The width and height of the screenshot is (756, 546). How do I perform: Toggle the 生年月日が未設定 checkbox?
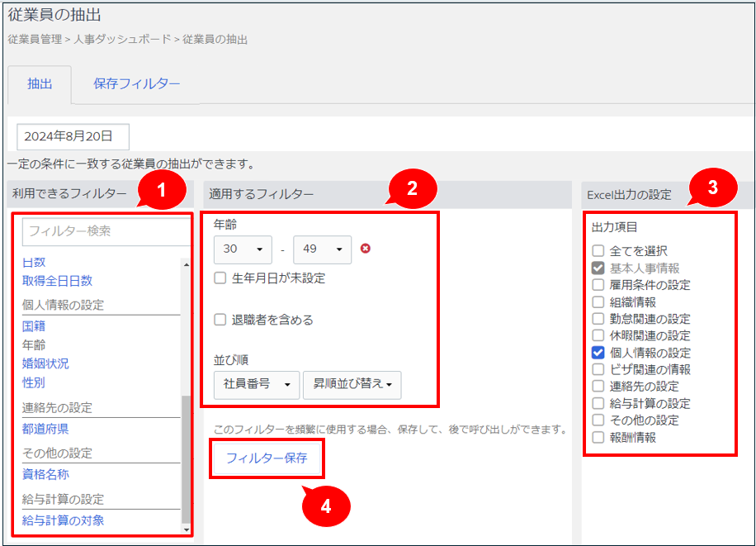220,278
